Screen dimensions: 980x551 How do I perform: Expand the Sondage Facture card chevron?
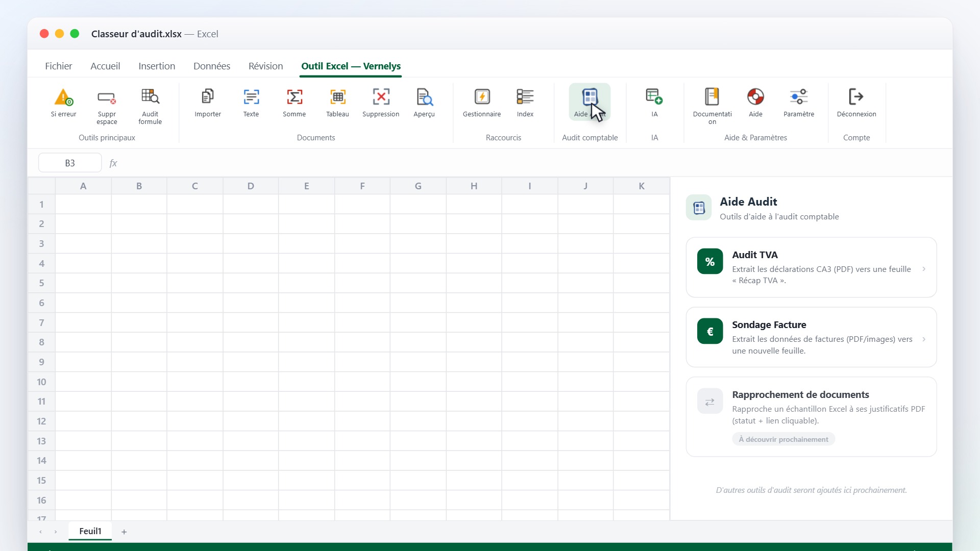[924, 339]
